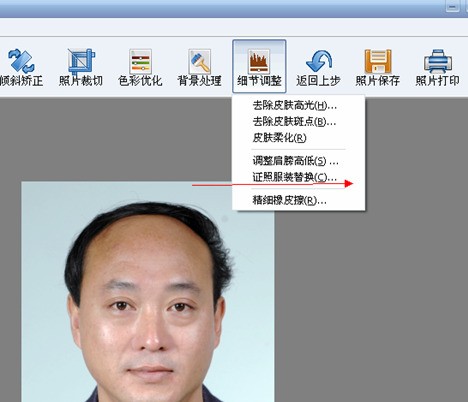468x402 pixels.
Task: Open the 照片裁切 photo crop tool
Action: 81,67
